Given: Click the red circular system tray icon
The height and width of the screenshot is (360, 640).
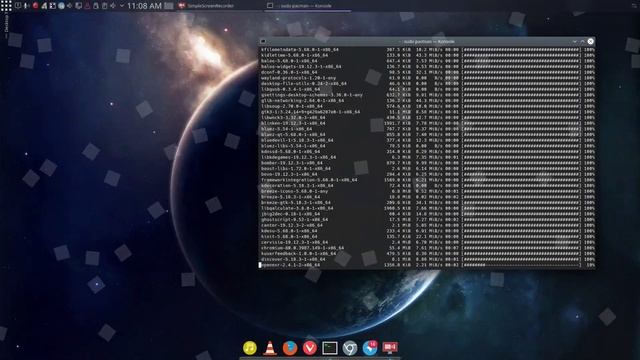Looking at the screenshot, I should [x=35, y=6].
